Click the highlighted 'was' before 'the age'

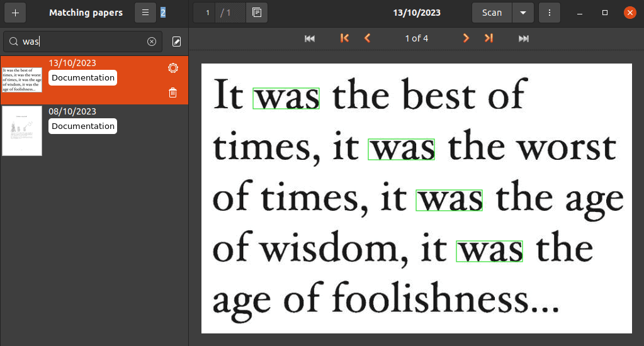click(x=449, y=200)
